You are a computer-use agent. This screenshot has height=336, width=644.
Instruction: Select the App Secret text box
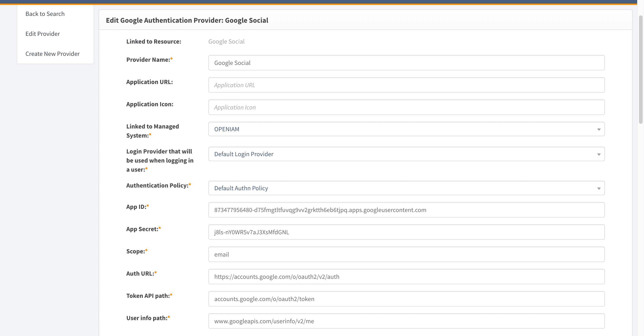click(x=406, y=232)
